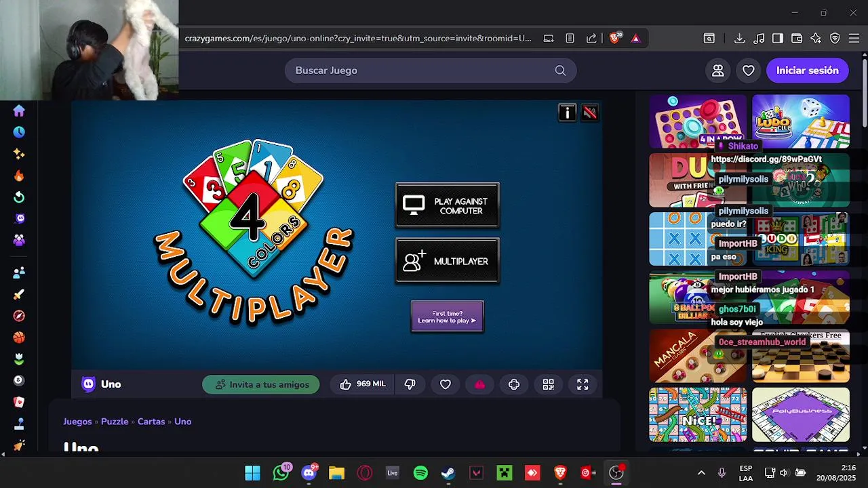The image size is (868, 488).
Task: Open the browser hamburger menu
Action: pos(854,39)
